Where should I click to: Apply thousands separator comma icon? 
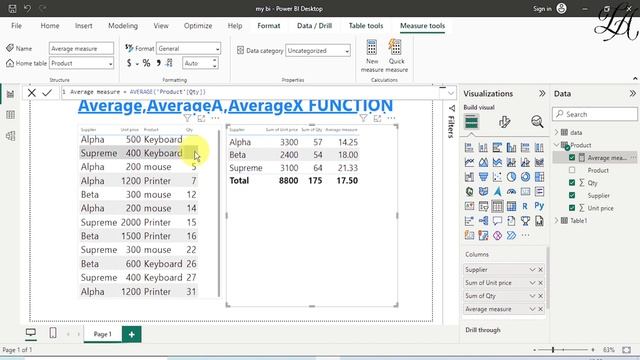pyautogui.click(x=158, y=63)
